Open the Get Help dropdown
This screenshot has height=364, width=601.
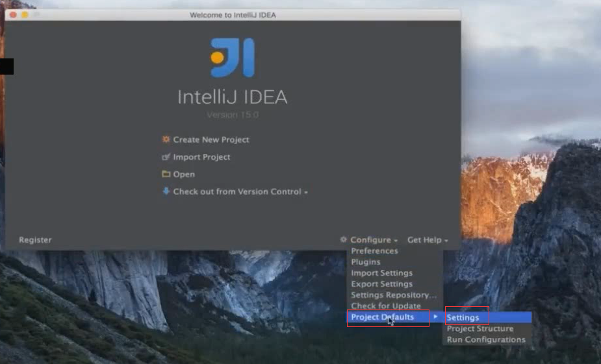click(424, 240)
